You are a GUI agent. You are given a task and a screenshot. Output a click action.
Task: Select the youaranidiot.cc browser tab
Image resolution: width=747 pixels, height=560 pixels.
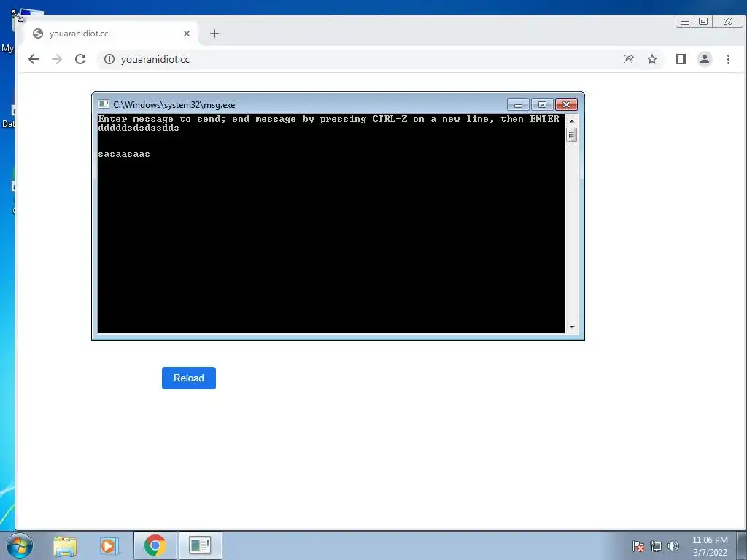112,34
